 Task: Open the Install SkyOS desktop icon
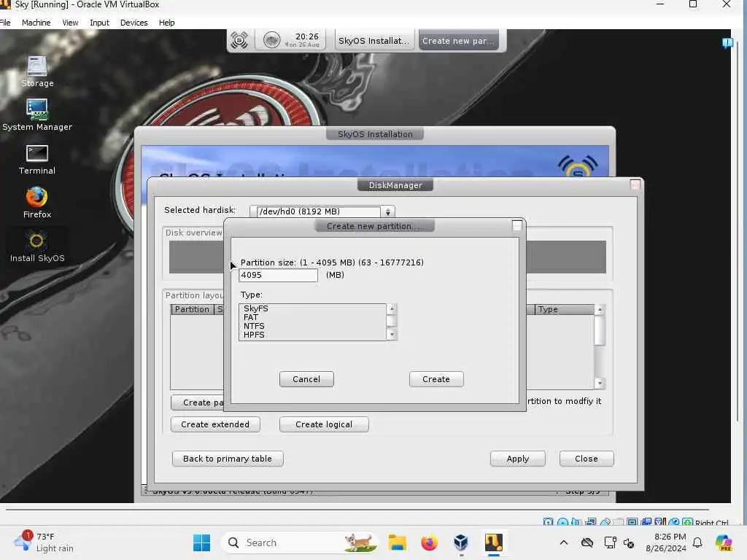point(36,246)
